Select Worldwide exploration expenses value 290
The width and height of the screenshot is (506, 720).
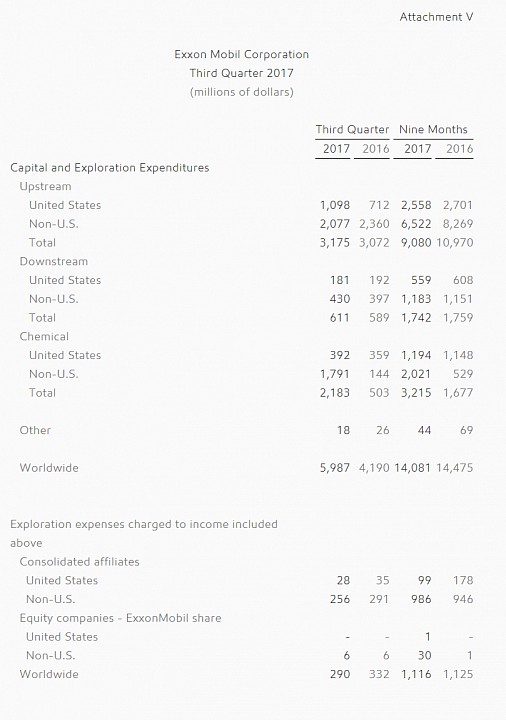(340, 674)
